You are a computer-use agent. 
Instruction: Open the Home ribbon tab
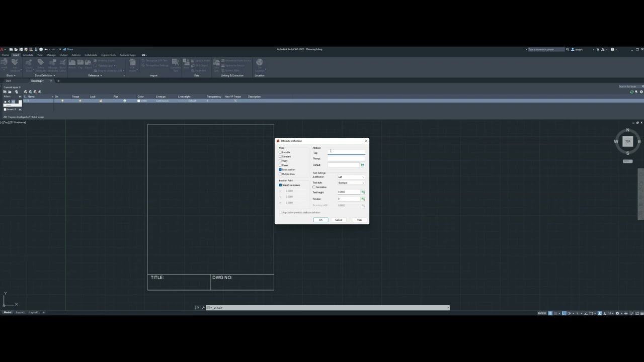(6, 55)
